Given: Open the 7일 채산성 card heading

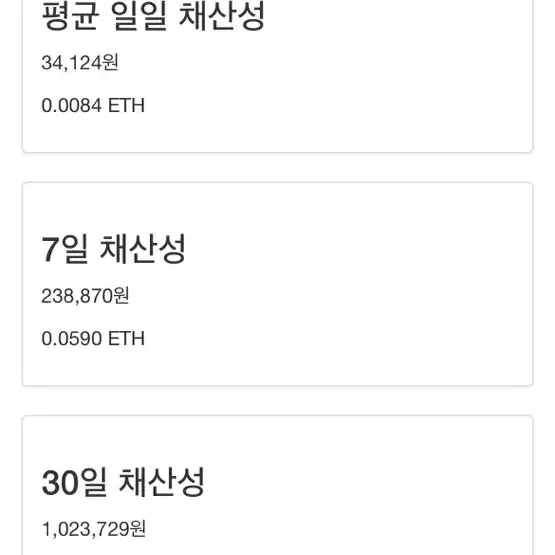Looking at the screenshot, I should tap(113, 249).
